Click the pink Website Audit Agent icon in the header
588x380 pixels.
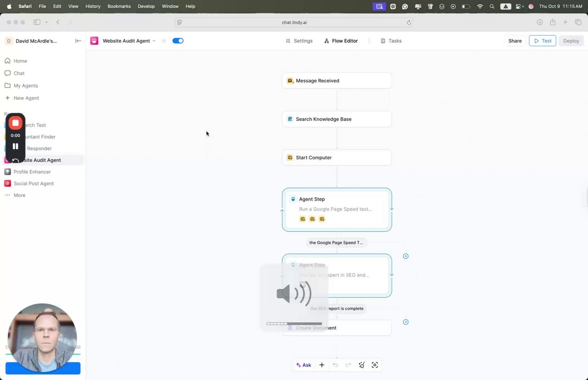(94, 41)
